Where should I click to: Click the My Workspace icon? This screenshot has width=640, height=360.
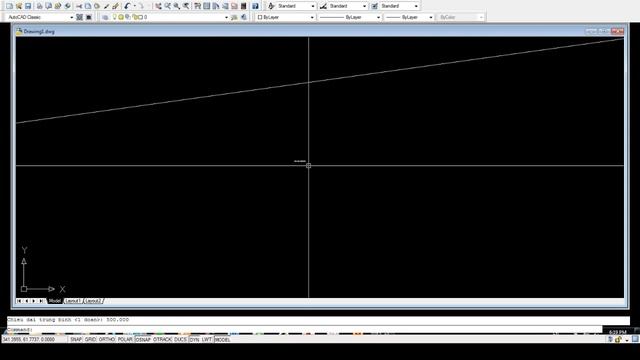[x=89, y=17]
